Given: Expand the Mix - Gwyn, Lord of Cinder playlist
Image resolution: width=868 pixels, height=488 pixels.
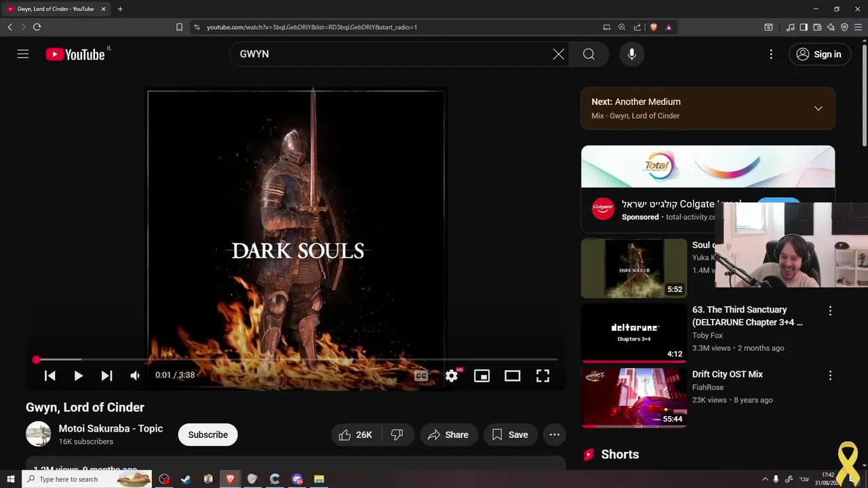Looking at the screenshot, I should coord(818,108).
